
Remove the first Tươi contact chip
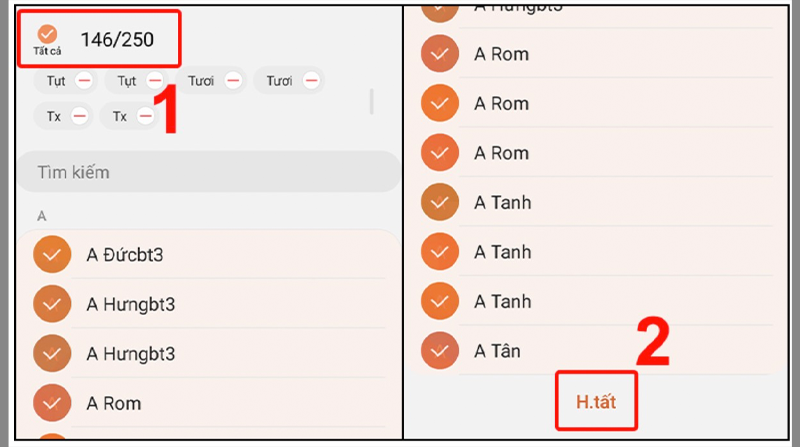[x=233, y=81]
